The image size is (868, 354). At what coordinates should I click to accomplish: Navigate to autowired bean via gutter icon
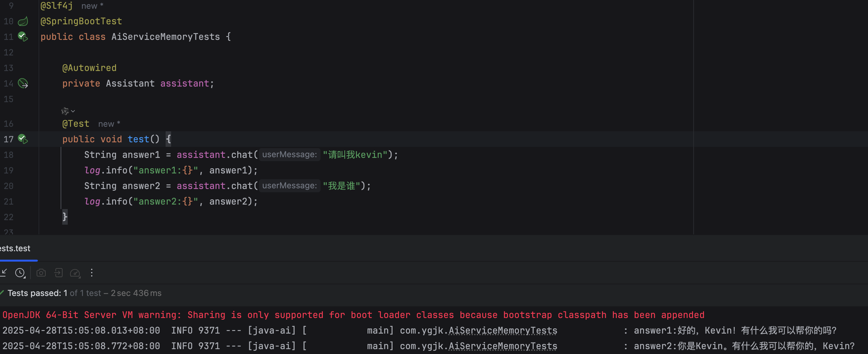[23, 83]
